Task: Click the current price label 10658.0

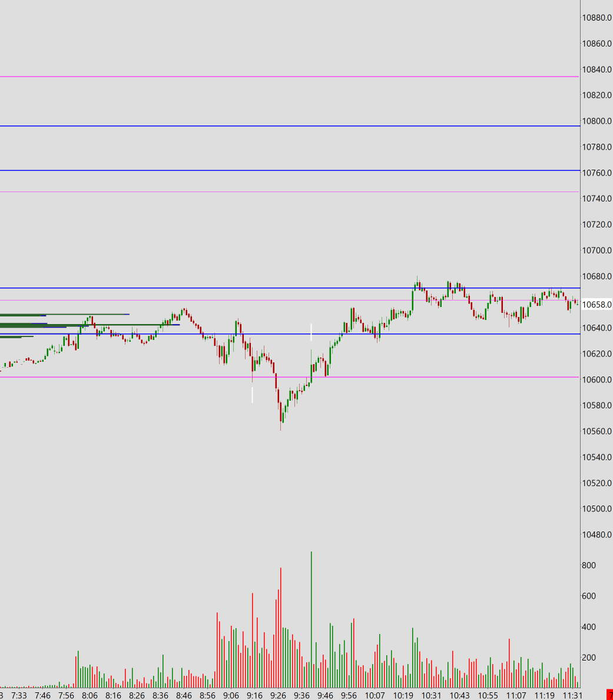Action: [597, 305]
